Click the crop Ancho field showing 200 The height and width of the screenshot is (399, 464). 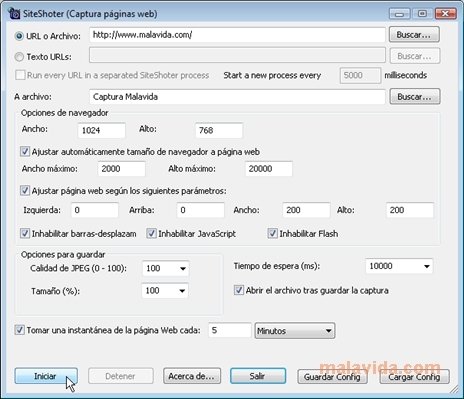(306, 210)
